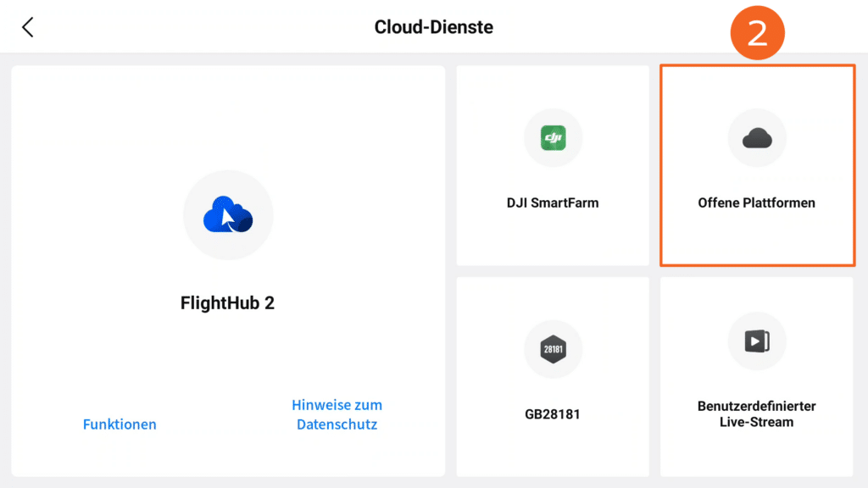Select the Offene Plattformen text label
Screen dimensions: 868x488
click(757, 202)
